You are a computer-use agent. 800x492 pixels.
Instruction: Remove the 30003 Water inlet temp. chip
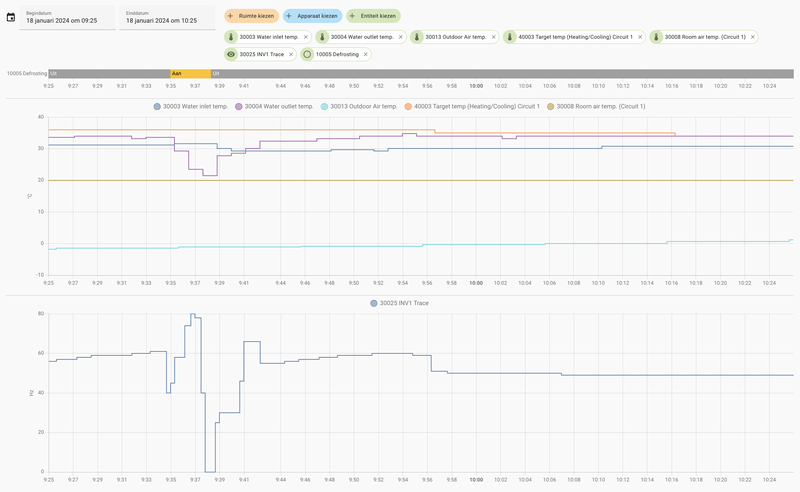[306, 37]
